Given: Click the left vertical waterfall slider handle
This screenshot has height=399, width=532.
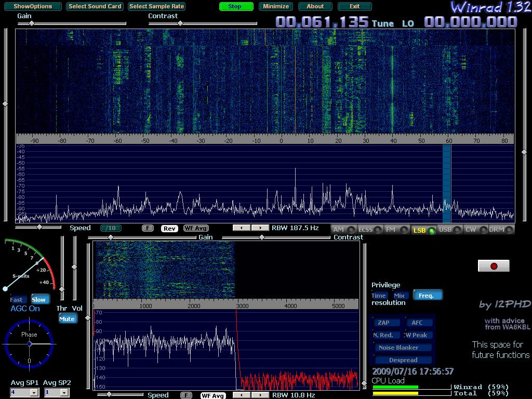Looking at the screenshot, I should click(5, 104).
